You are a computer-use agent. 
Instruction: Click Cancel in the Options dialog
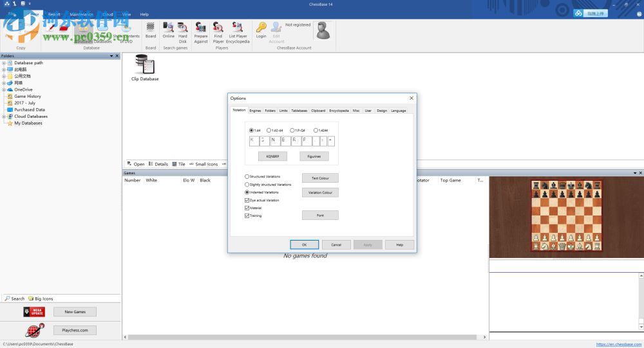(336, 244)
